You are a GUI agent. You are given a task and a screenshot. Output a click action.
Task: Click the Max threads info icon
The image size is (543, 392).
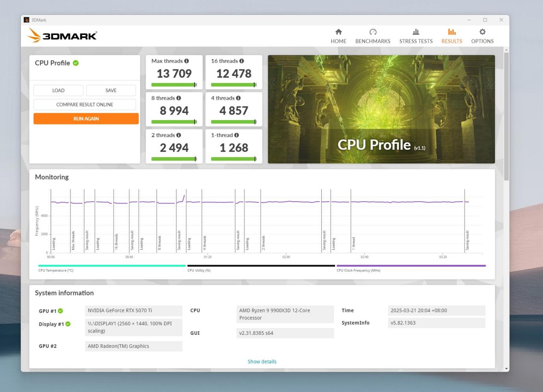187,61
